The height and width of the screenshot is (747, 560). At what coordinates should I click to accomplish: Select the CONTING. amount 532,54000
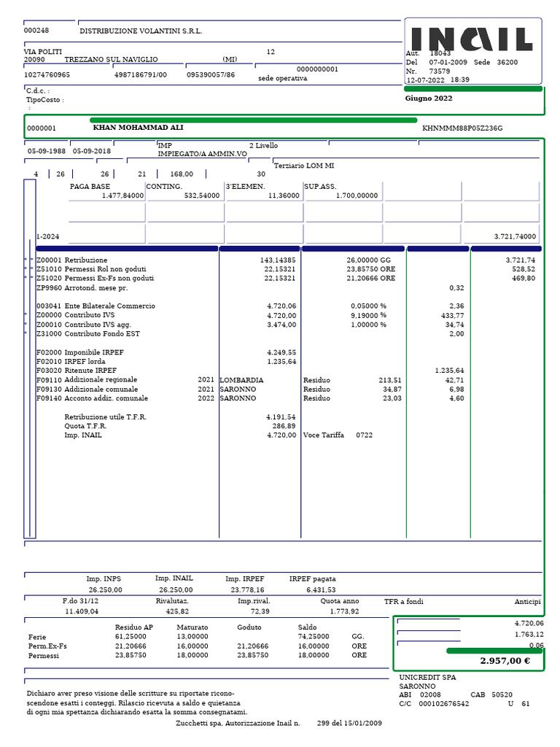tap(202, 196)
